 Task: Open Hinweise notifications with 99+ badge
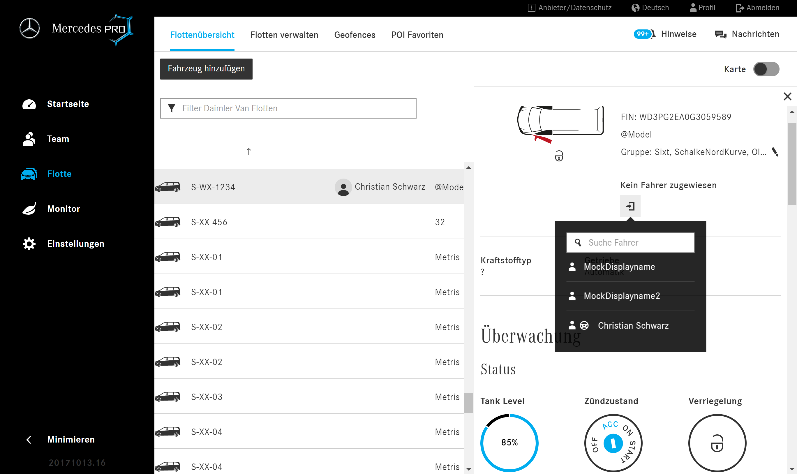tap(666, 34)
